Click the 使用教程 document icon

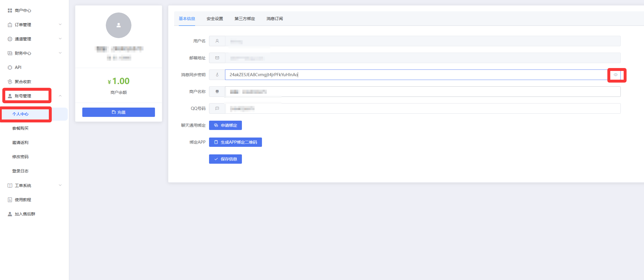pyautogui.click(x=10, y=200)
